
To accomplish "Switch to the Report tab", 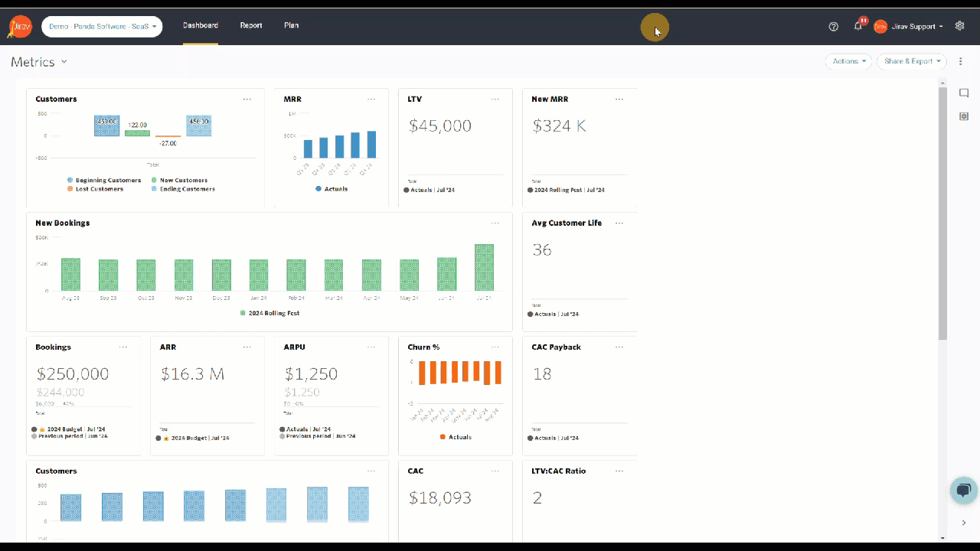I will pyautogui.click(x=251, y=26).
